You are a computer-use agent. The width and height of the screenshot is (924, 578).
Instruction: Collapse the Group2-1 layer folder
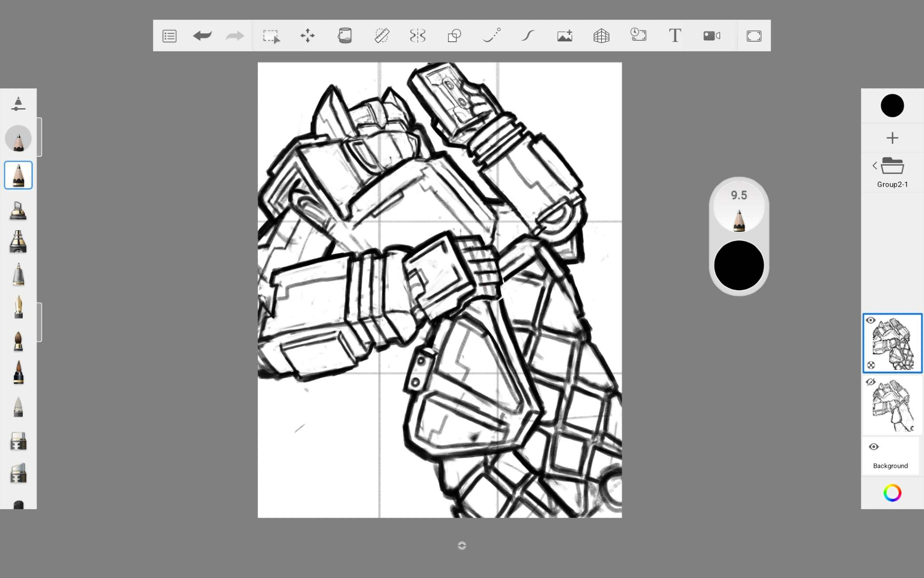(892, 166)
